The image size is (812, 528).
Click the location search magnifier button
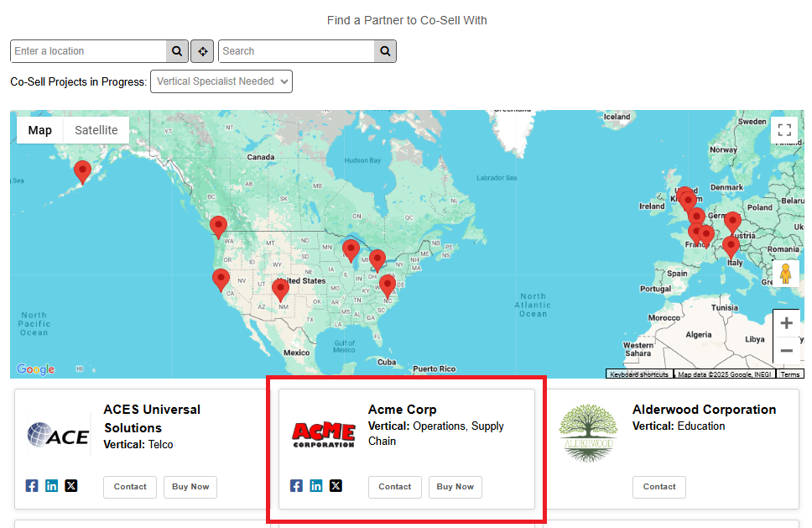177,51
